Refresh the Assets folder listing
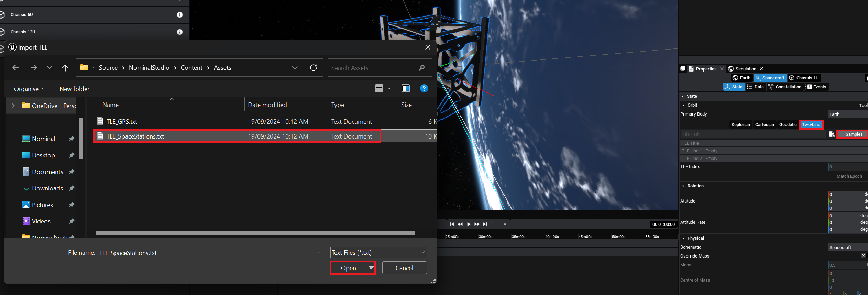This screenshot has height=295, width=868. tap(314, 68)
